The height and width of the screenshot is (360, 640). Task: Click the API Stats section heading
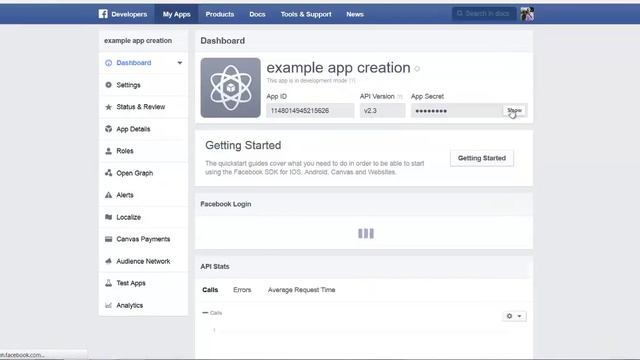(215, 267)
